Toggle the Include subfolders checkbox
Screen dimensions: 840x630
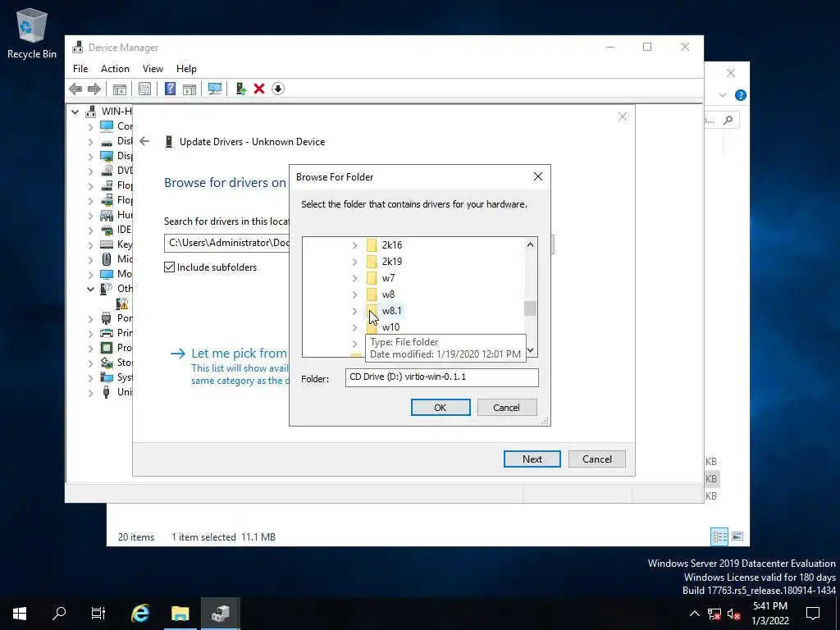pyautogui.click(x=169, y=267)
